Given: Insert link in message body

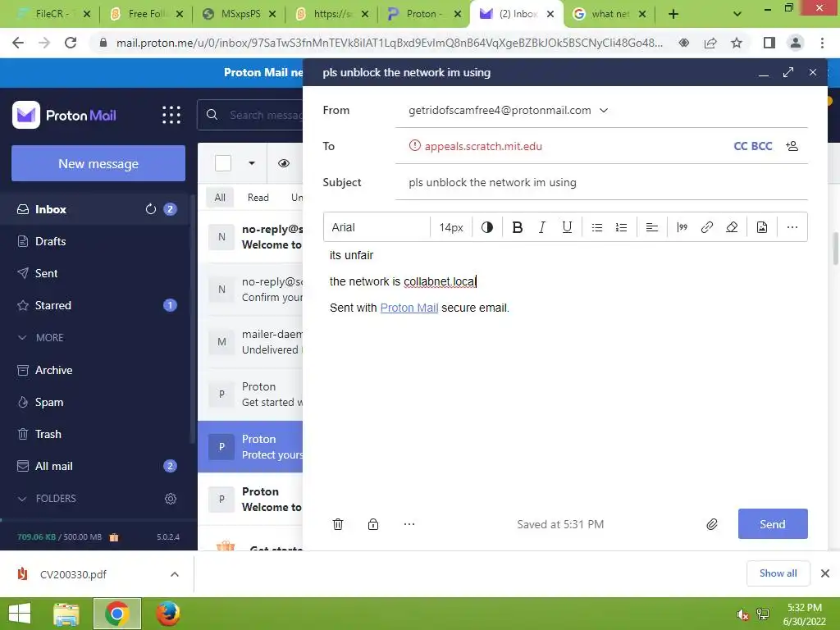Looking at the screenshot, I should (x=706, y=227).
